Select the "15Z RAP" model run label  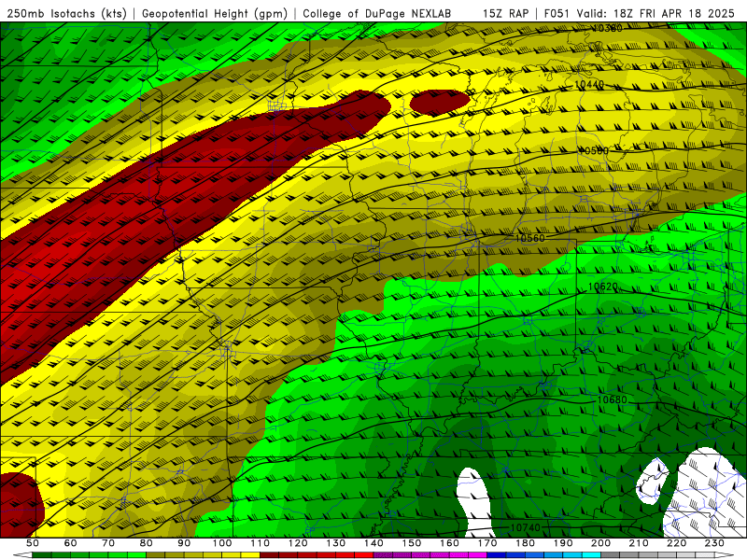click(x=505, y=13)
